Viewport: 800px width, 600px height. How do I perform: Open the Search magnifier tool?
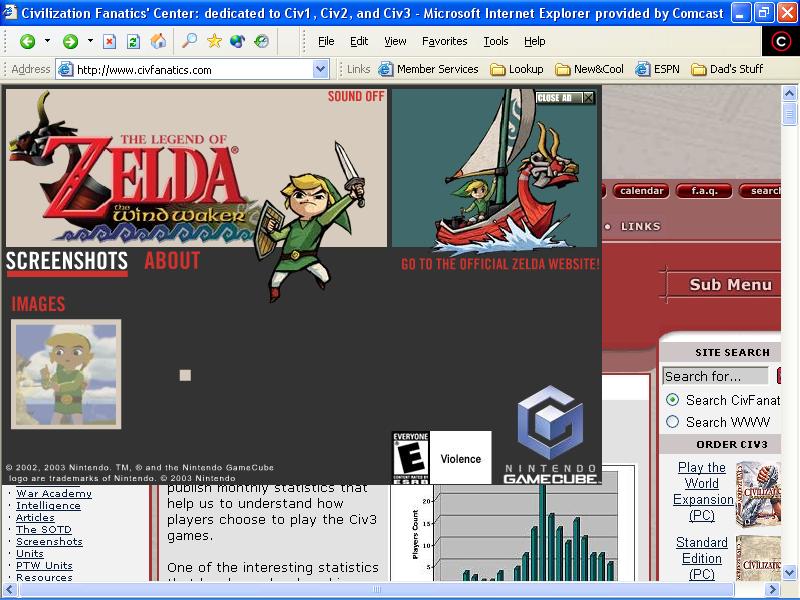(190, 41)
